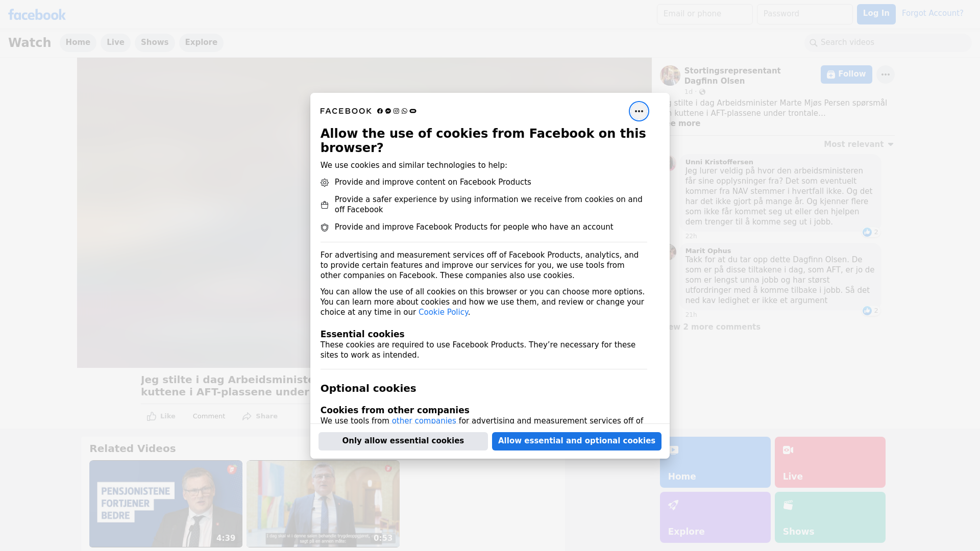Image resolution: width=980 pixels, height=551 pixels.
Task: Click the Messenger icon in dialog header
Action: pyautogui.click(x=388, y=111)
